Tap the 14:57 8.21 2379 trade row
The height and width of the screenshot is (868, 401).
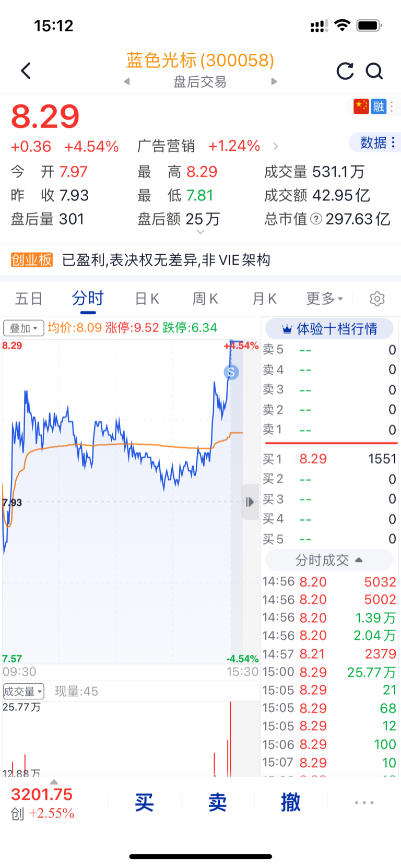click(x=329, y=654)
